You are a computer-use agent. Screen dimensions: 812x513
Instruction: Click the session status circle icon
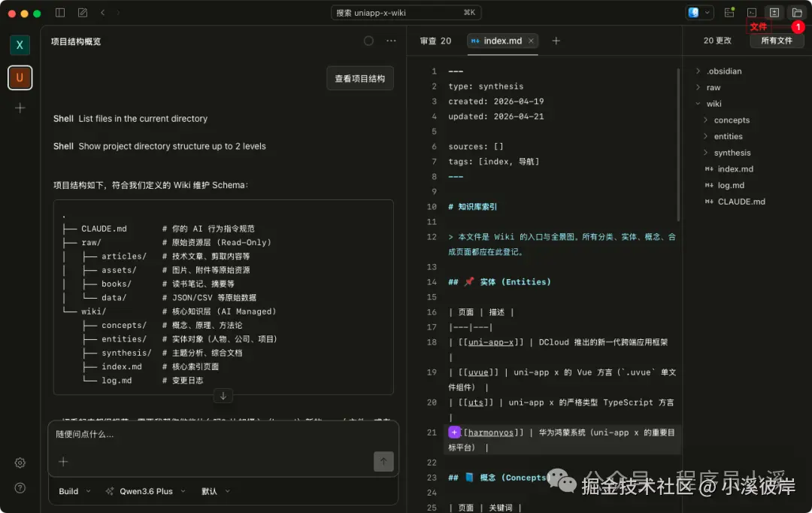point(368,41)
